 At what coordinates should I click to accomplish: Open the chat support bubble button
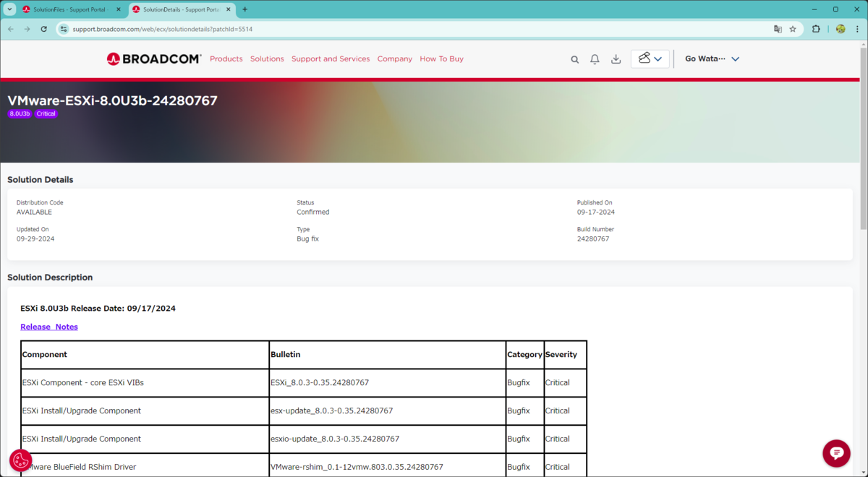836,453
